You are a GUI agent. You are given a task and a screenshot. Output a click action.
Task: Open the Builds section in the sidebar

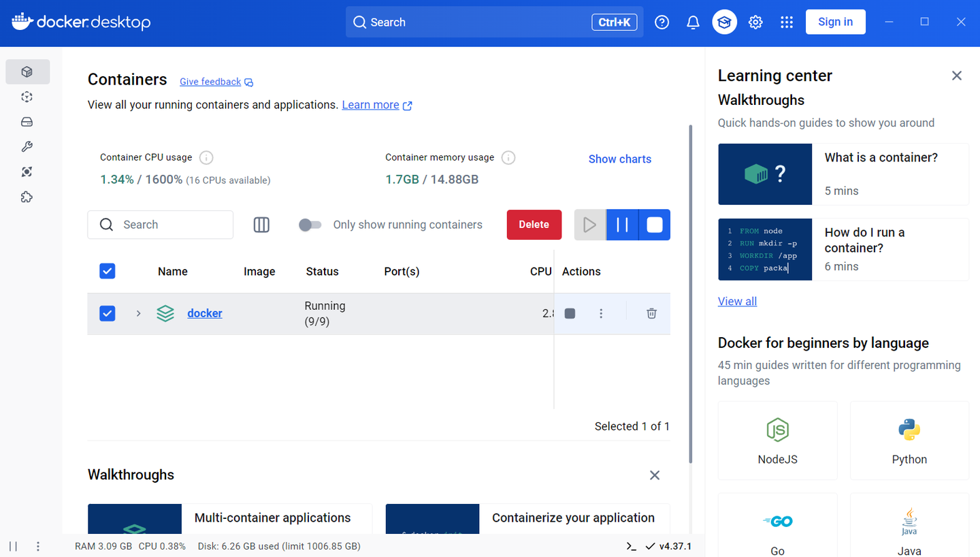27,146
